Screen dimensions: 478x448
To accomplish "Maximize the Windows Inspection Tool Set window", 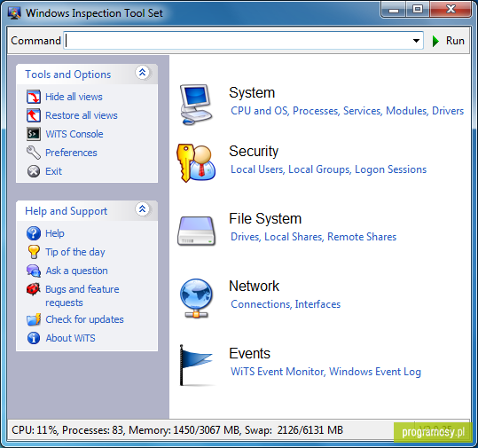I will coord(418,10).
